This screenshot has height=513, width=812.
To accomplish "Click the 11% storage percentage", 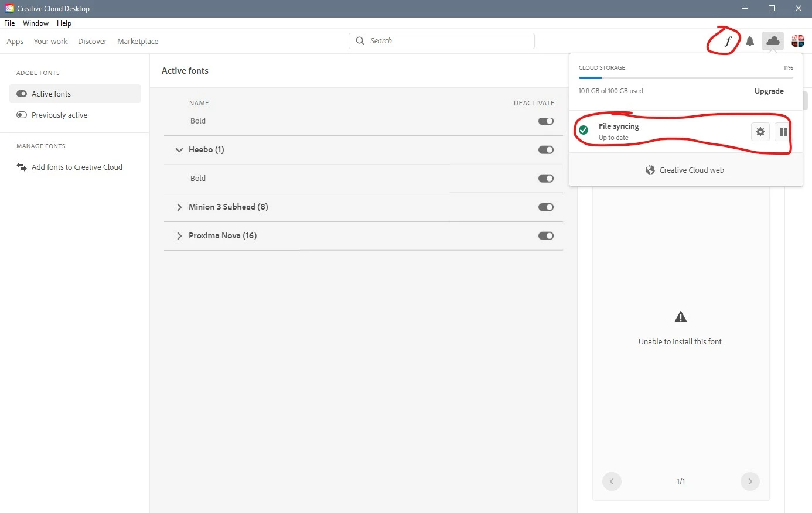I will pyautogui.click(x=788, y=67).
